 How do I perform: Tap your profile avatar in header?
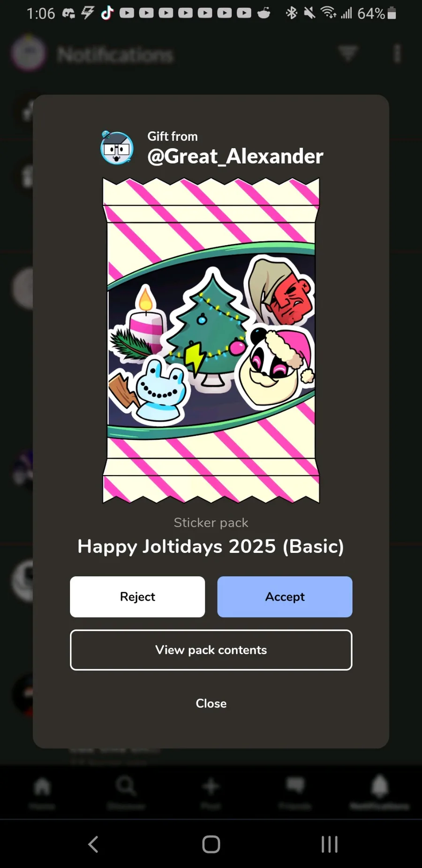pos(29,53)
